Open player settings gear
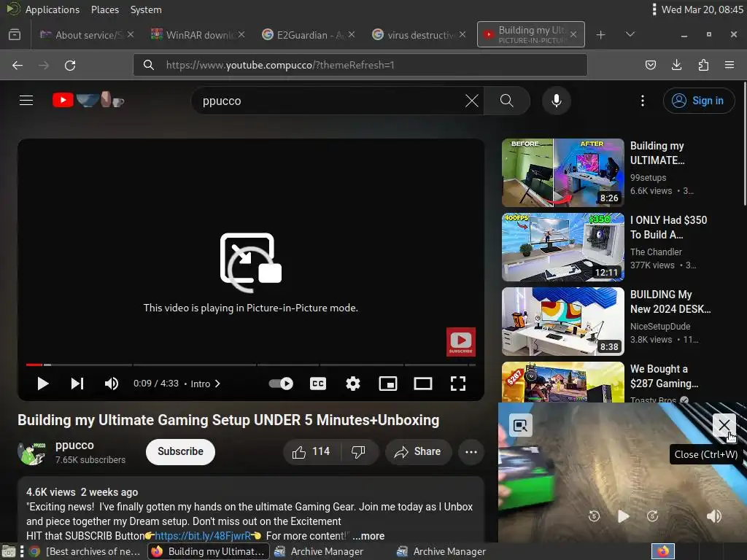Viewport: 747px width, 560px height. pos(353,384)
